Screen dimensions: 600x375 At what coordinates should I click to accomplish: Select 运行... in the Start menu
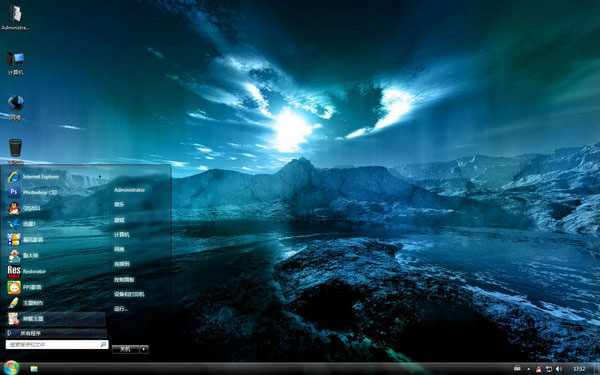pyautogui.click(x=121, y=309)
